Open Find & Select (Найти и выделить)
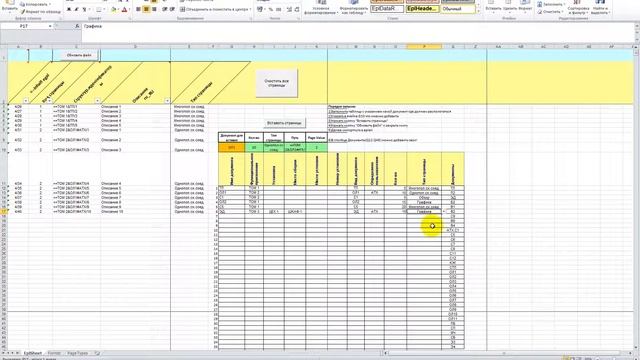 [600, 7]
